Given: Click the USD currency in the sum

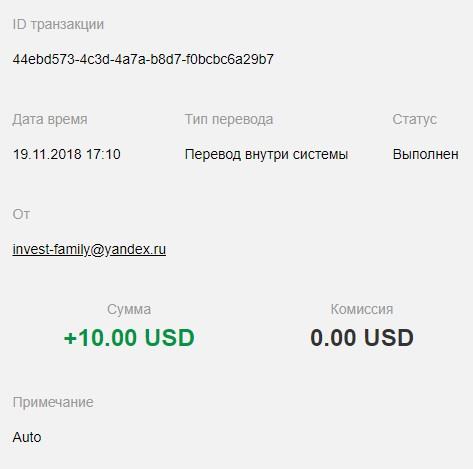Looking at the screenshot, I should (170, 337).
